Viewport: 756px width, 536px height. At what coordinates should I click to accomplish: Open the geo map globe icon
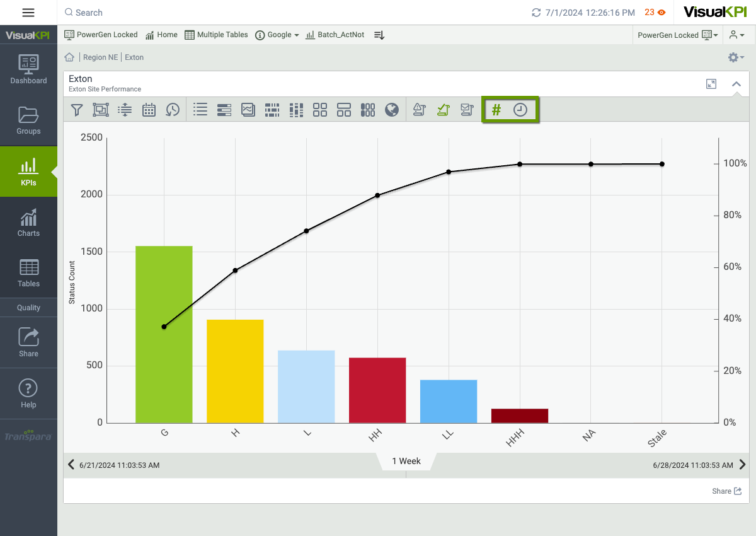392,110
